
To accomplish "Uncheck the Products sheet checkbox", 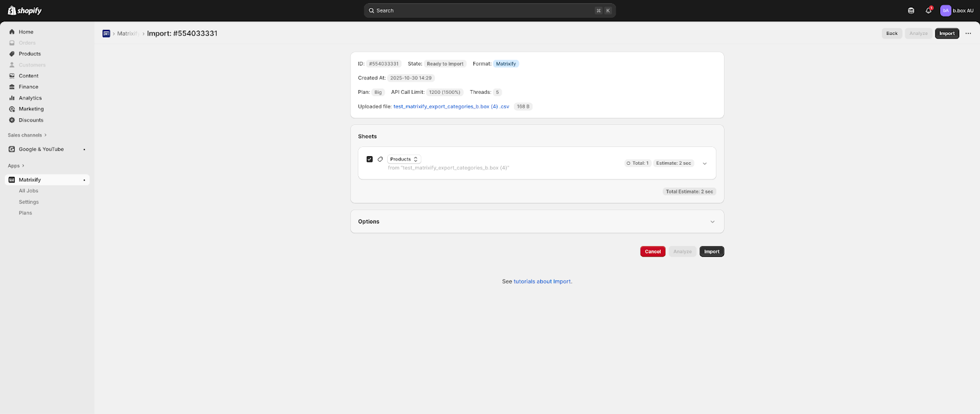I will [x=369, y=159].
